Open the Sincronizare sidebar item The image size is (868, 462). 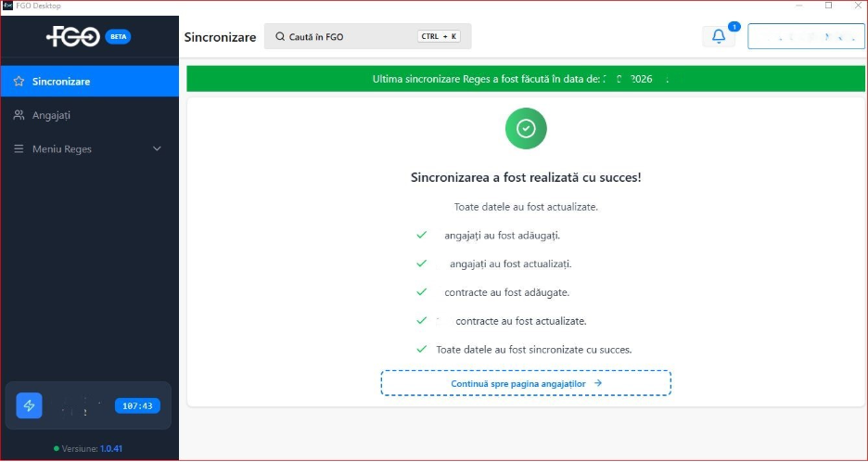(90, 82)
